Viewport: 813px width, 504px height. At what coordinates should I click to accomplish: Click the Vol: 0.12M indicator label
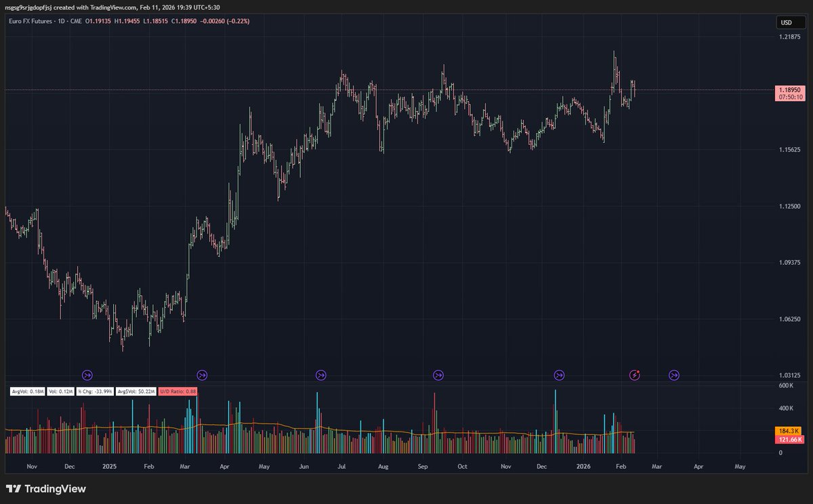coord(61,392)
